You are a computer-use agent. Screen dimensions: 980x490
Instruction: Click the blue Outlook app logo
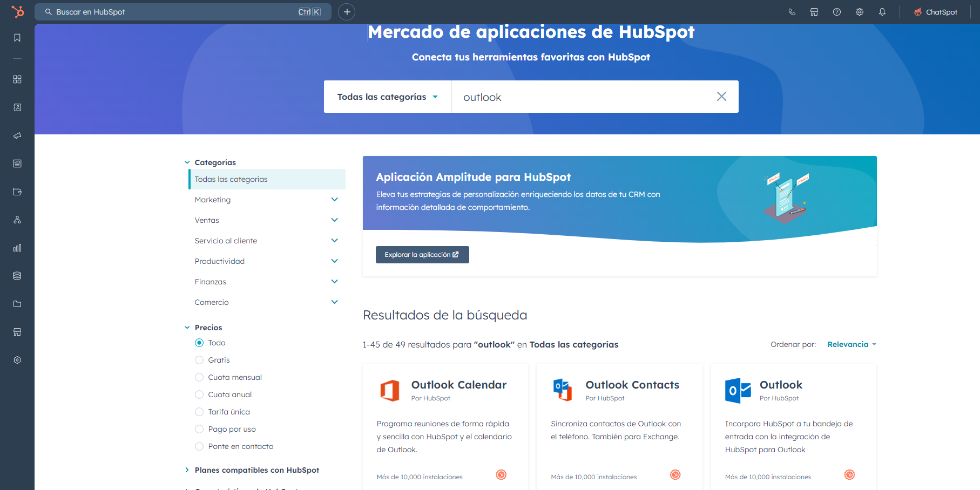pyautogui.click(x=738, y=391)
